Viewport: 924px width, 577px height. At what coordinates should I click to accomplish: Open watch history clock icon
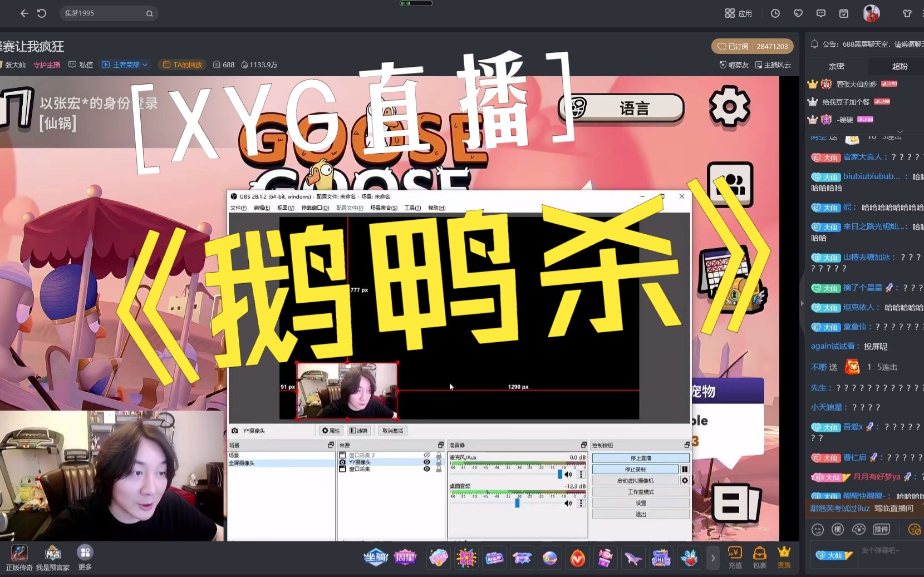(775, 13)
